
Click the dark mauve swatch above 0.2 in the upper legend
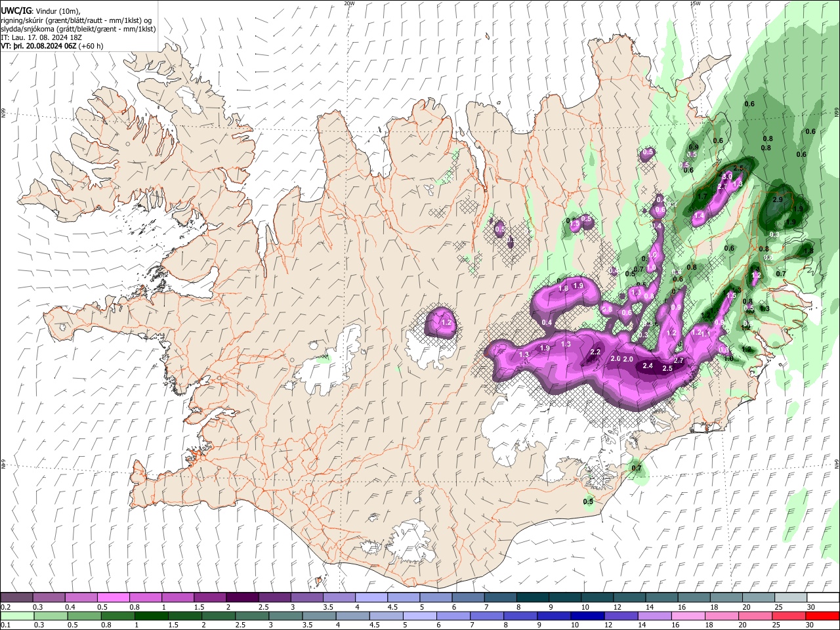click(x=16, y=597)
